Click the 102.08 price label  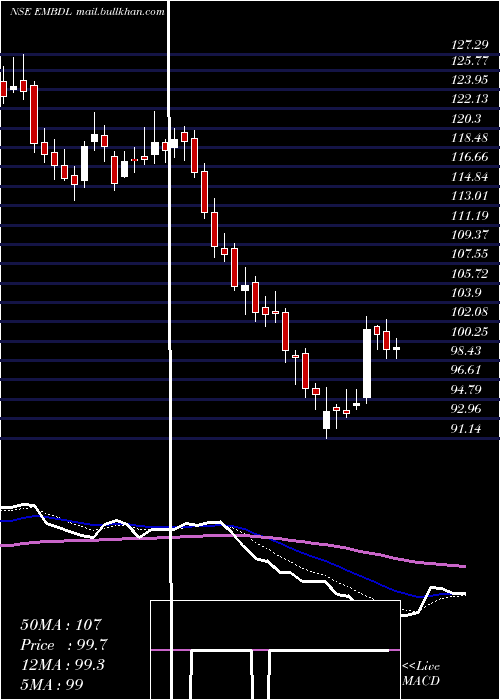pyautogui.click(x=469, y=312)
